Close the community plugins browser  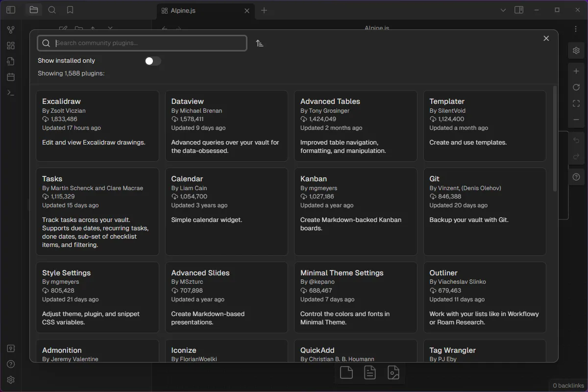(x=546, y=38)
